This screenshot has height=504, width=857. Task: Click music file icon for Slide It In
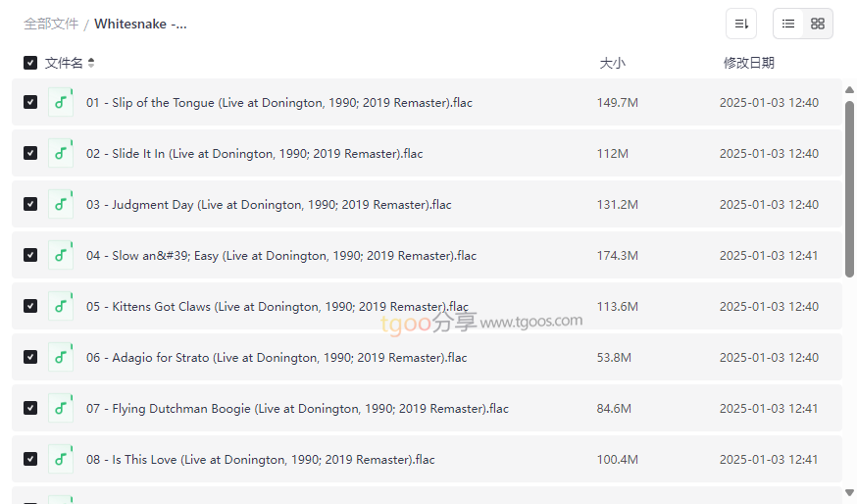(x=61, y=153)
